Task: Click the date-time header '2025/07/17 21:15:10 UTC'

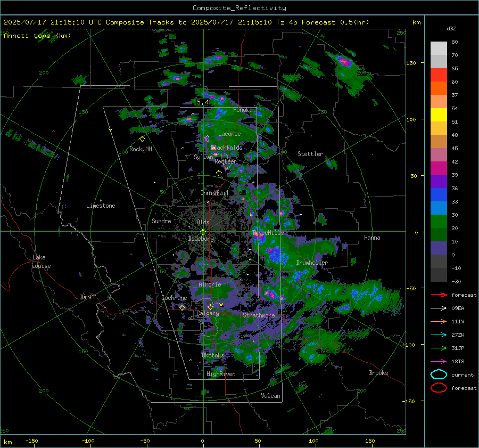Action: (53, 22)
